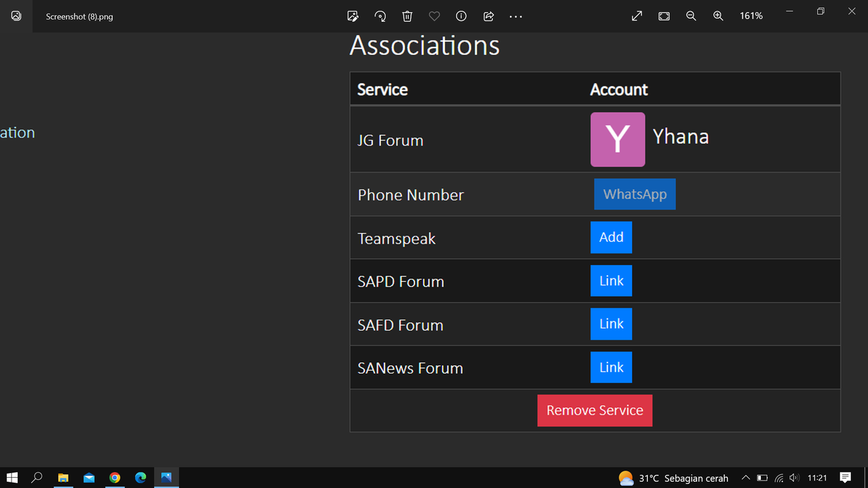868x488 pixels.
Task: Show file info icon
Action: (461, 16)
